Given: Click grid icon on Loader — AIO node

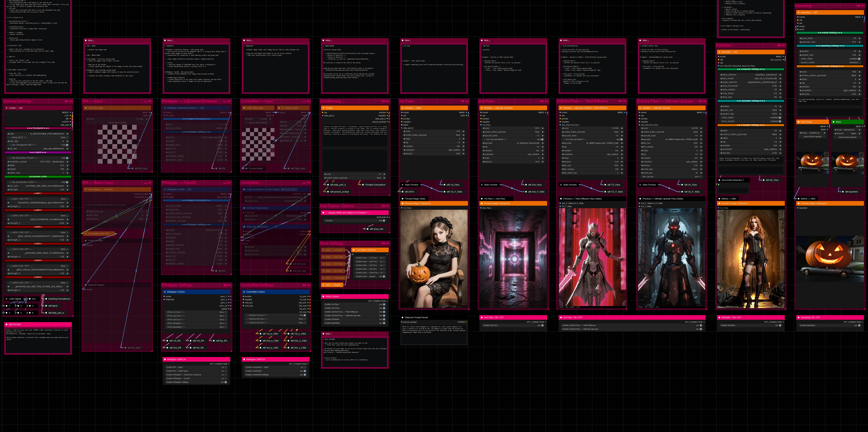Looking at the screenshot, I should tap(6, 108).
